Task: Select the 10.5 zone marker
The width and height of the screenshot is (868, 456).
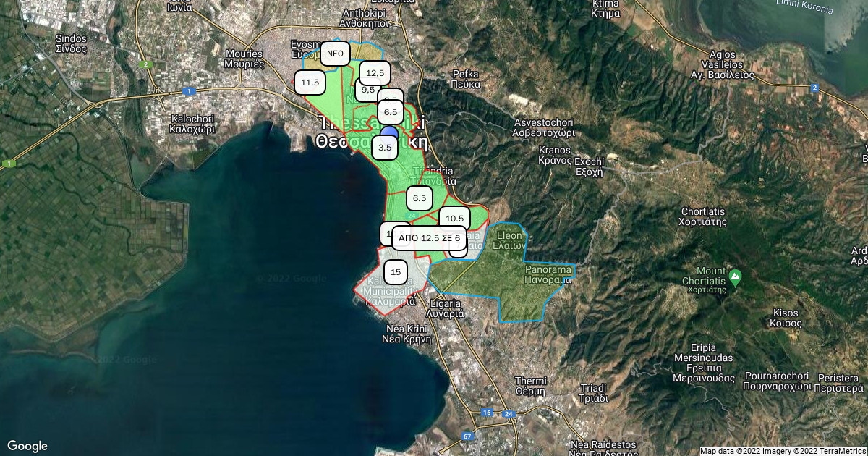Action: (x=454, y=219)
